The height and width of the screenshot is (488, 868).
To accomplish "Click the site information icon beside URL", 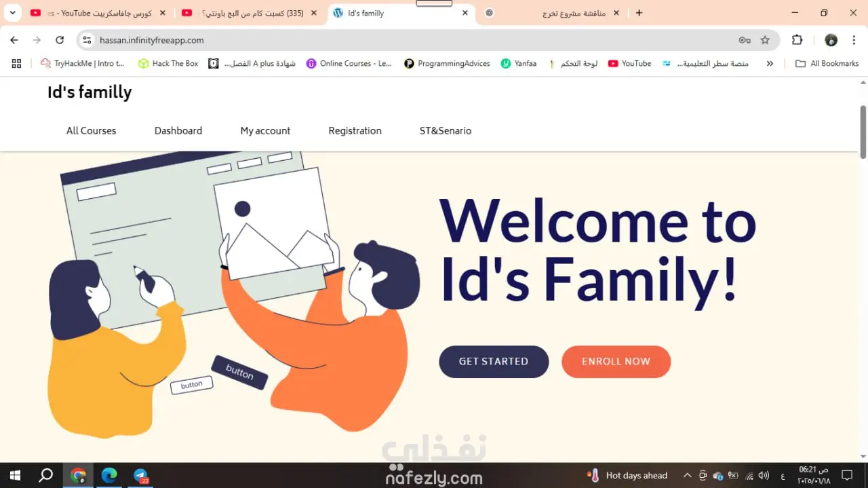I will pos(87,40).
